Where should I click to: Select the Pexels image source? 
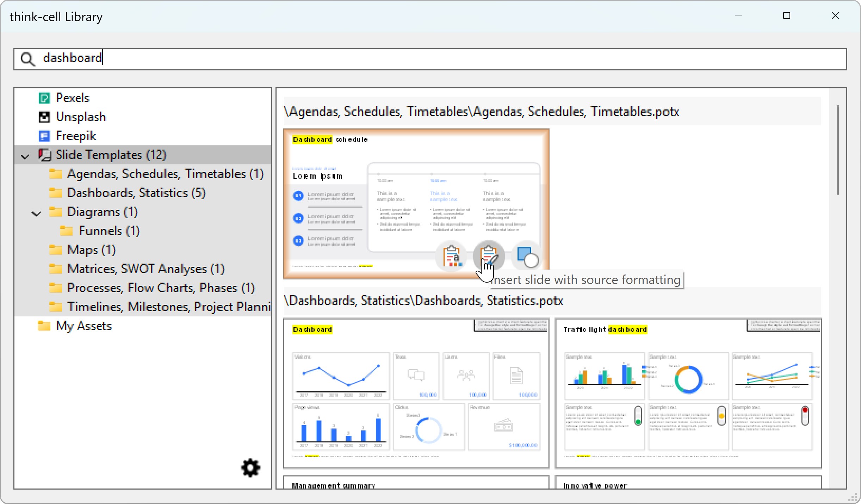click(72, 98)
